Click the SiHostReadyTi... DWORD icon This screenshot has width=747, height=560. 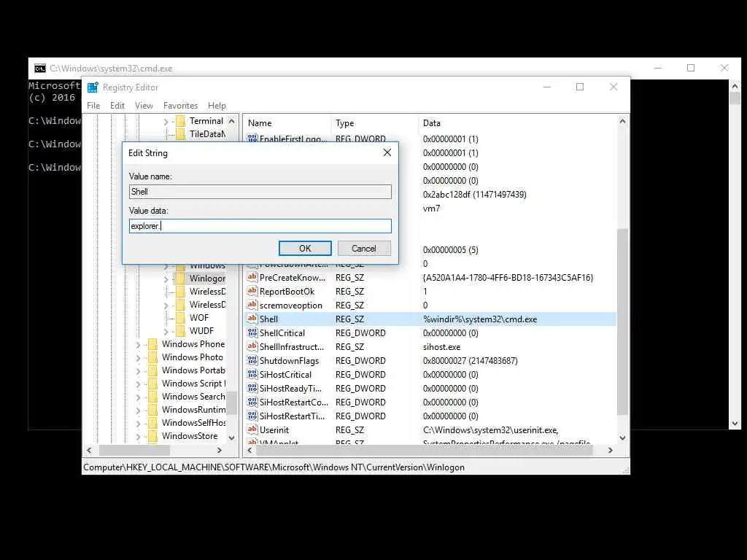(252, 388)
